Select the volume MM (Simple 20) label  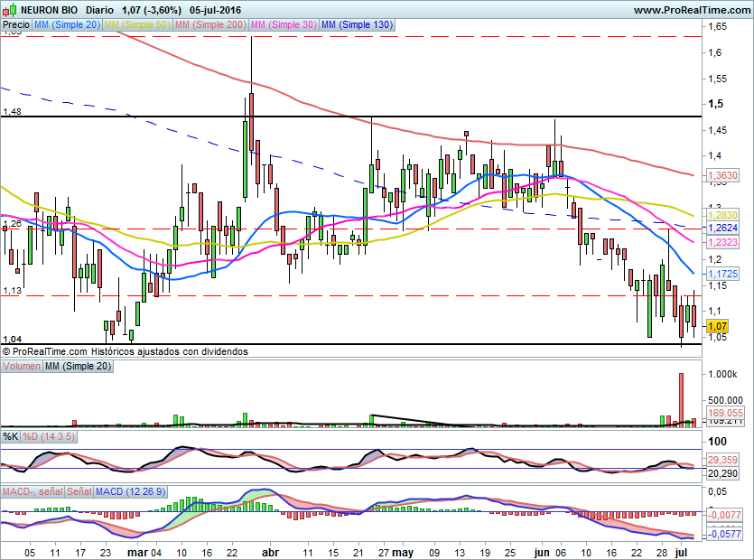(78, 366)
